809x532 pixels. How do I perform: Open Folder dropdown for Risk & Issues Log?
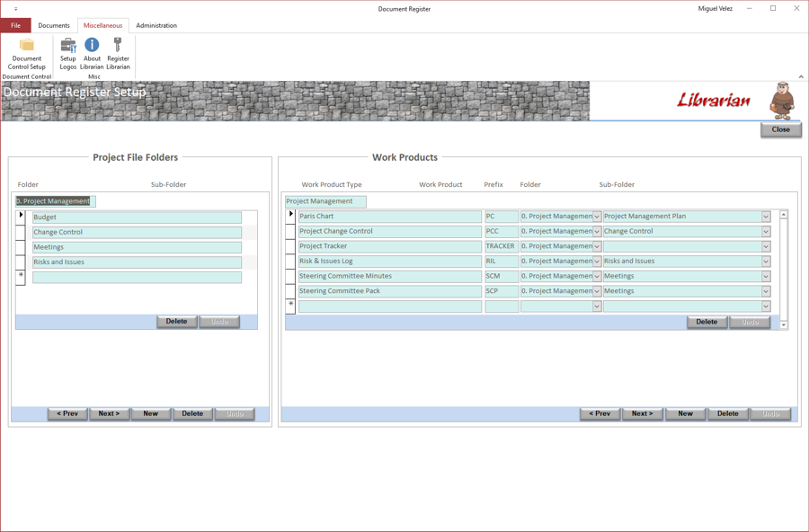click(x=597, y=262)
